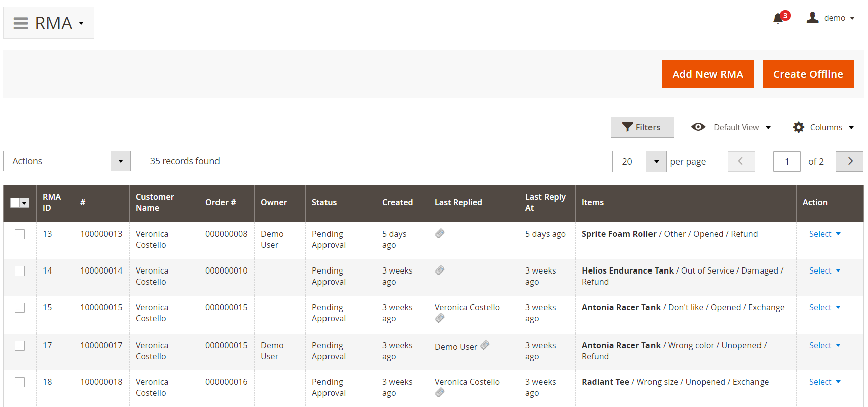Click attachment icon in RMA 14 row
The height and width of the screenshot is (407, 868).
point(440,270)
